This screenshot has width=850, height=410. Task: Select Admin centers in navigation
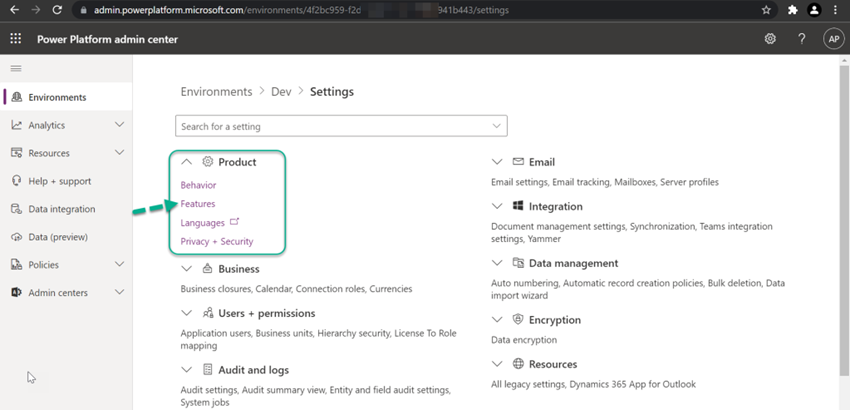(66, 292)
